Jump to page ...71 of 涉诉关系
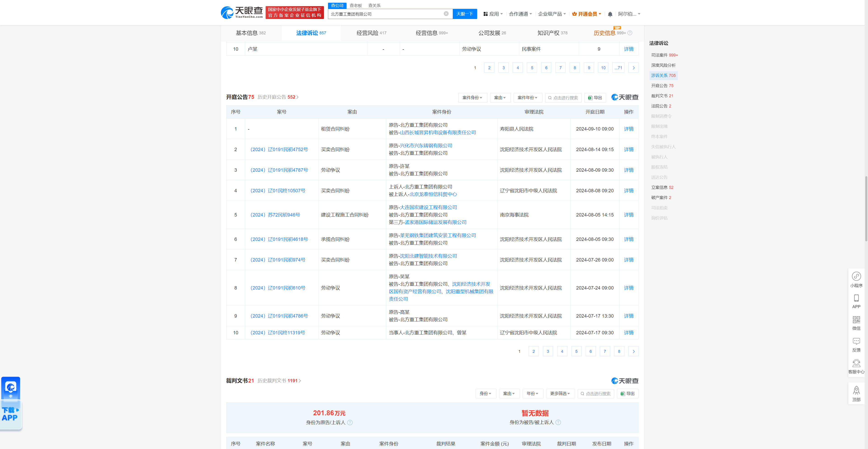Screen dimensions: 868x449 coord(618,68)
